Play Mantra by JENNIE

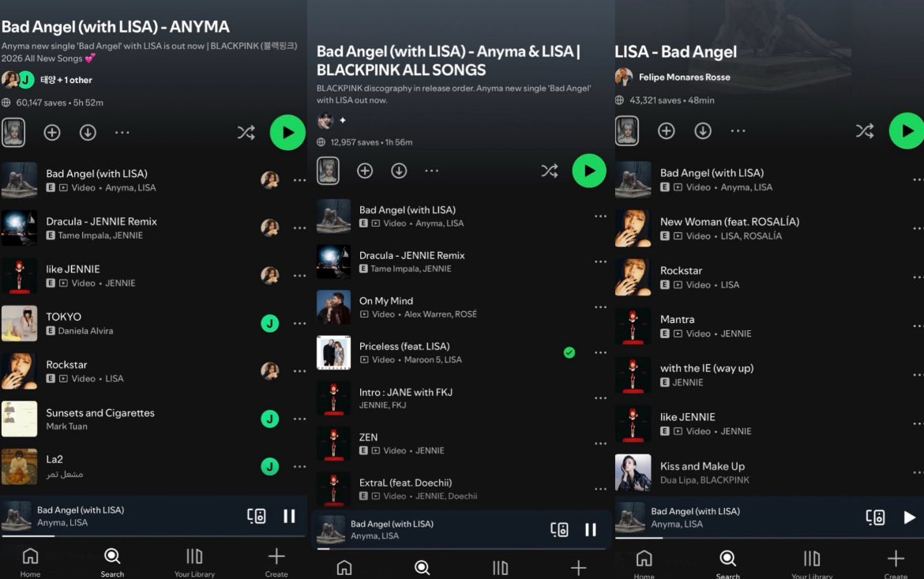pyautogui.click(x=770, y=326)
